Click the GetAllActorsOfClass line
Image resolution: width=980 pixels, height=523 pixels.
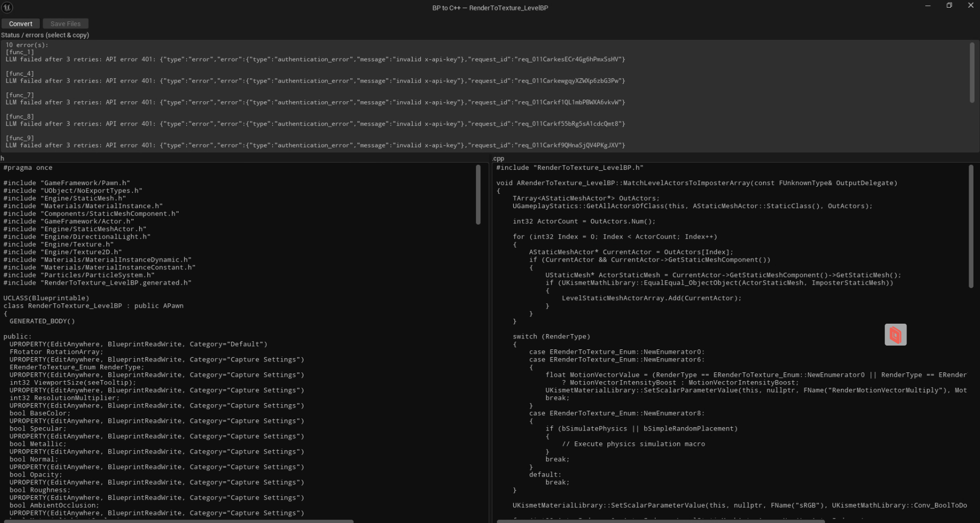tap(692, 206)
